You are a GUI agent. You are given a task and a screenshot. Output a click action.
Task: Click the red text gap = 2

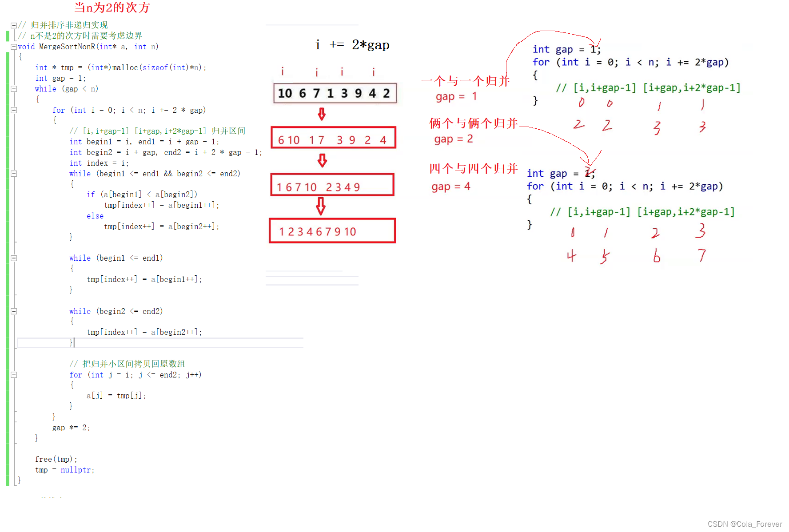click(x=454, y=139)
